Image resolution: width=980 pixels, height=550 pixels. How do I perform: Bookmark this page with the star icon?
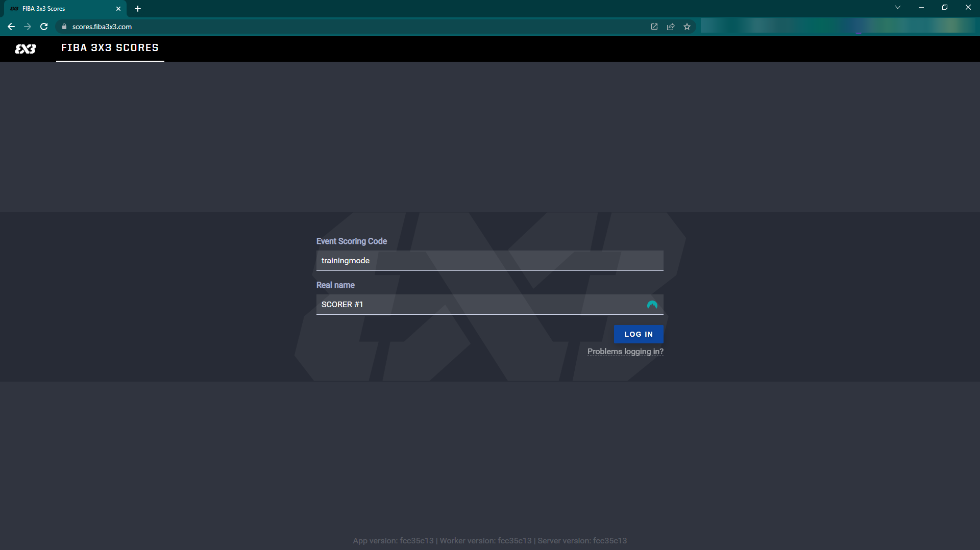click(687, 27)
